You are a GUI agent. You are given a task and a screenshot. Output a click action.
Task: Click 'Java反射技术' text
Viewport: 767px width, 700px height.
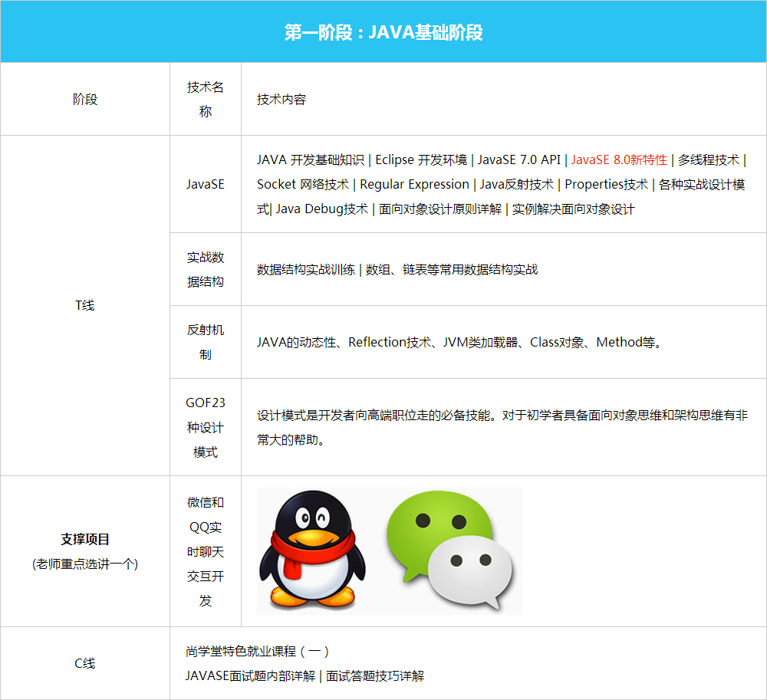[x=516, y=184]
